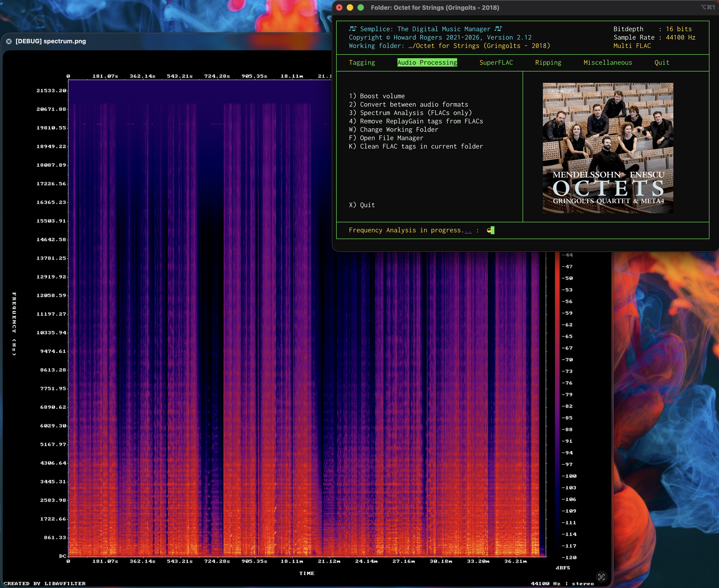Click the red close button on terminal
719x588 pixels.
pyautogui.click(x=339, y=7)
